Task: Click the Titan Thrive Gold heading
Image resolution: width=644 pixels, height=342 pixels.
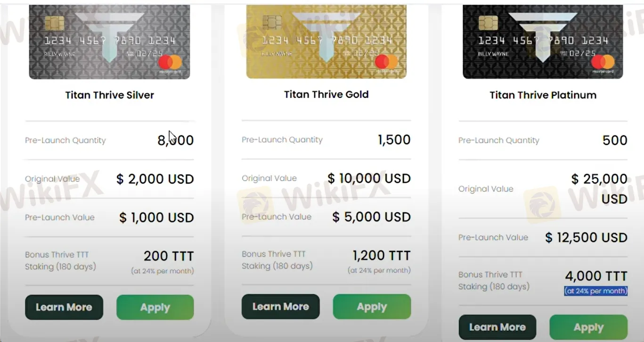Action: coord(326,94)
